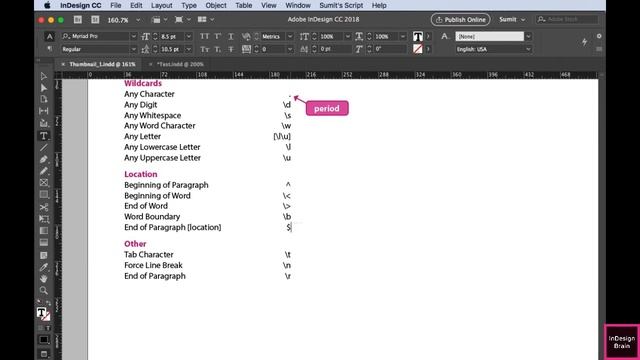Select the Gap tool
Screen dimensions: 640x360
coord(44,111)
